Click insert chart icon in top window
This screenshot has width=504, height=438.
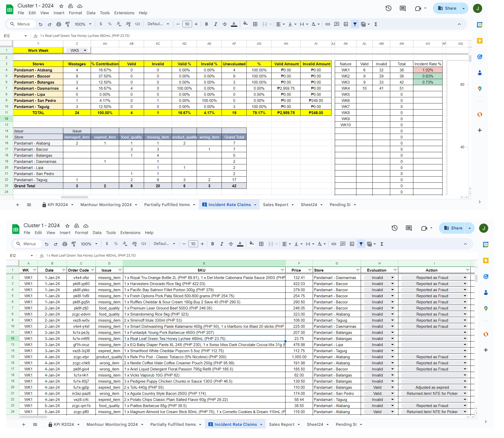346,24
